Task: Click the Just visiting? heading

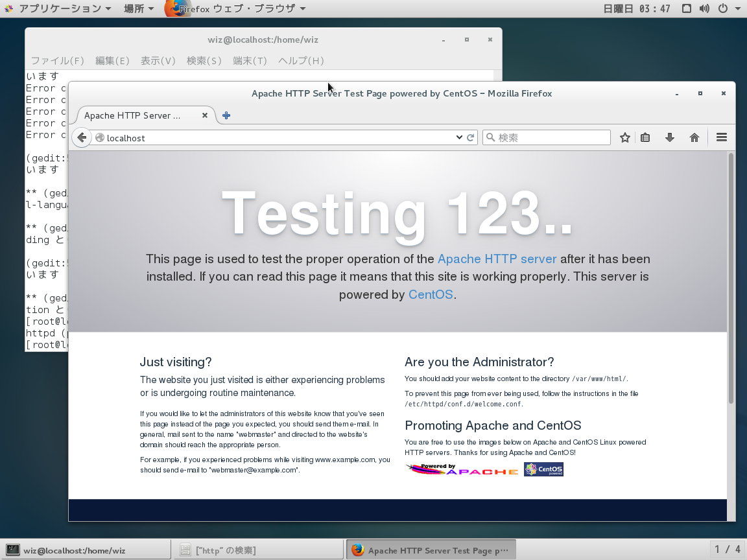Action: coord(176,362)
